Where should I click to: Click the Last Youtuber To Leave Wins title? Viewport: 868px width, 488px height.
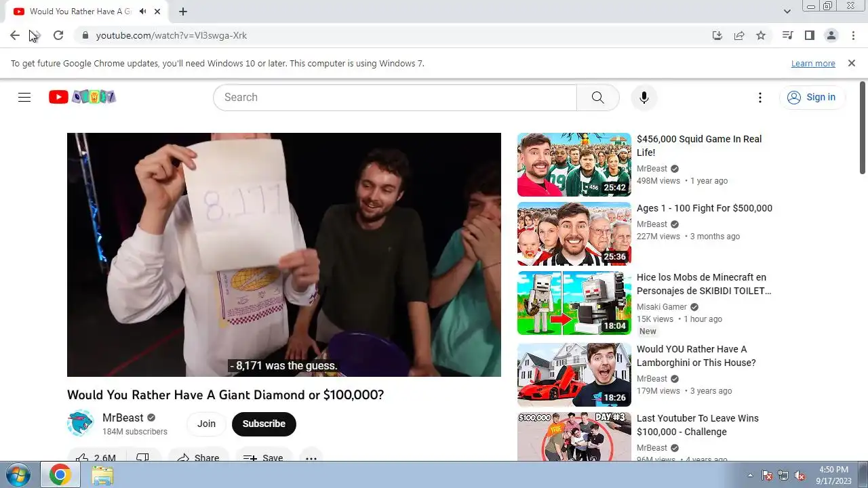pyautogui.click(x=698, y=425)
